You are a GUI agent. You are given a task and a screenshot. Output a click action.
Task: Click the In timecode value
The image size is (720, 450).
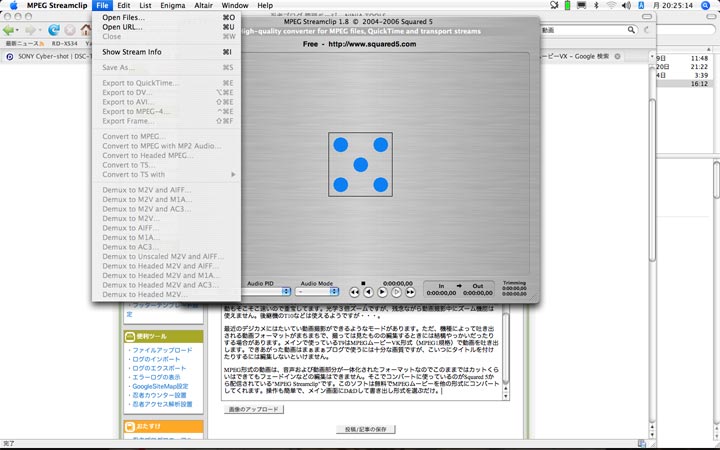point(441,293)
